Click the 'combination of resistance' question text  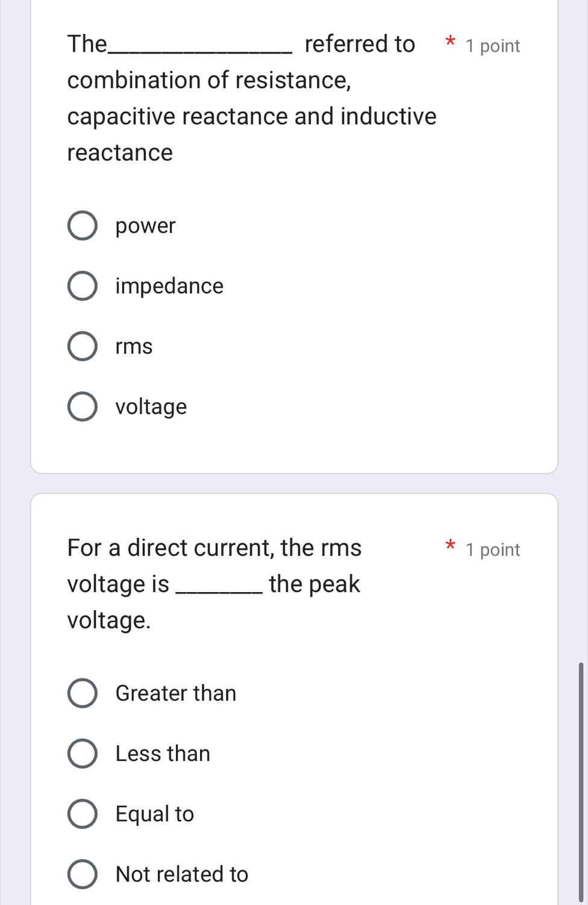208,80
